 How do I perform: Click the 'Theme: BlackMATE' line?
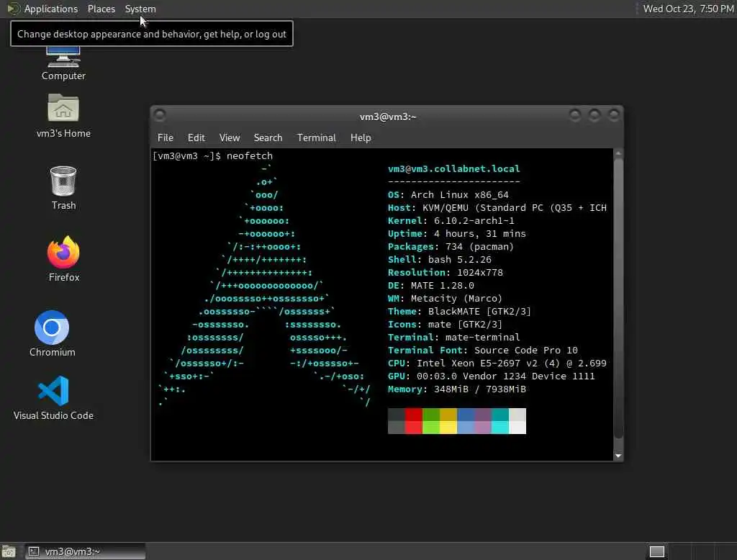pos(459,311)
